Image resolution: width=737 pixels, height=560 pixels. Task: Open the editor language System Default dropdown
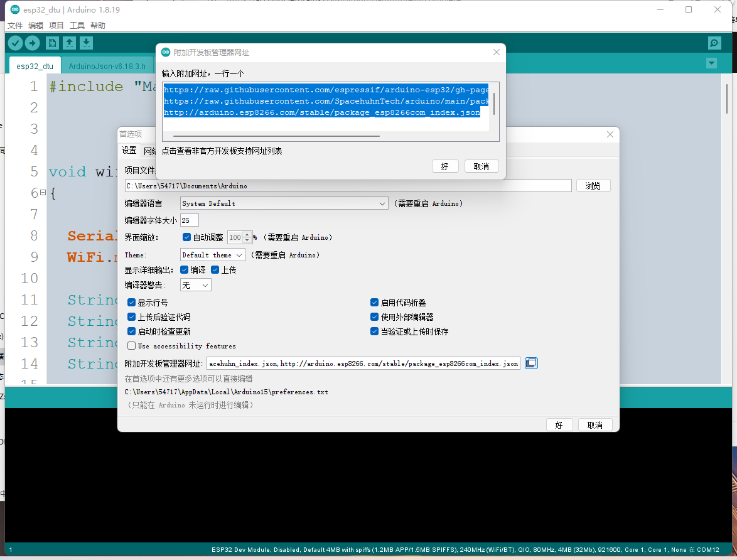[284, 203]
